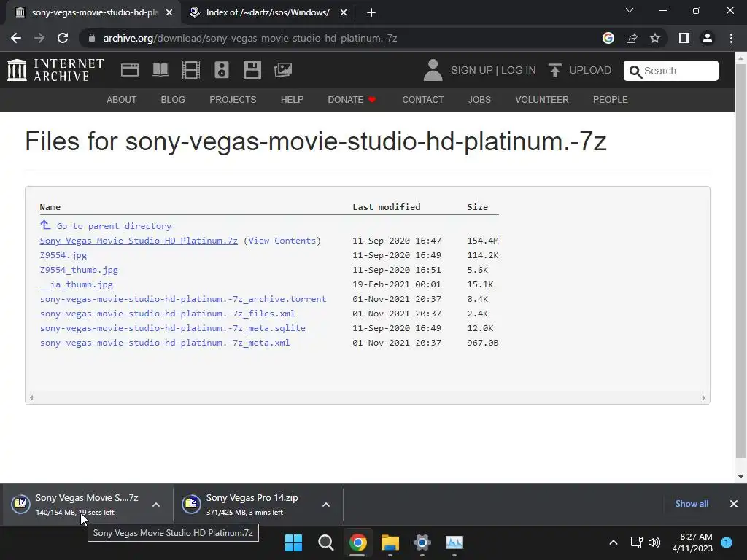Close the sony-vegas-movie-studio tab
747x560 pixels.
pos(169,12)
